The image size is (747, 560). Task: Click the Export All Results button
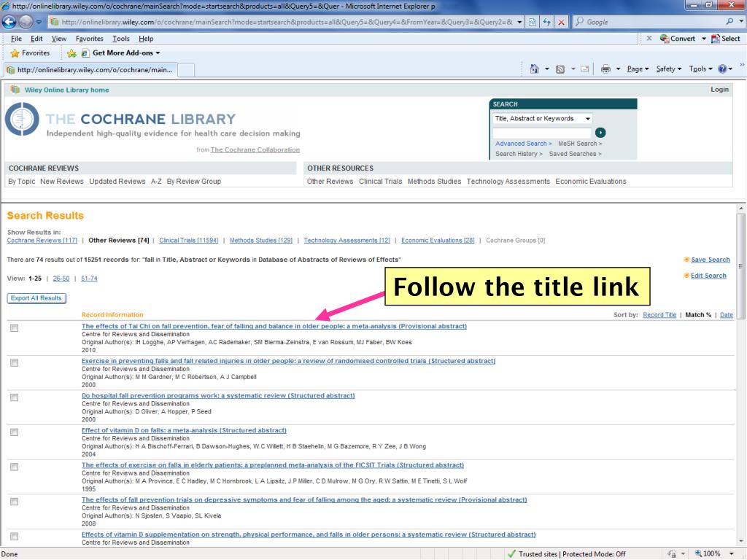click(x=36, y=298)
